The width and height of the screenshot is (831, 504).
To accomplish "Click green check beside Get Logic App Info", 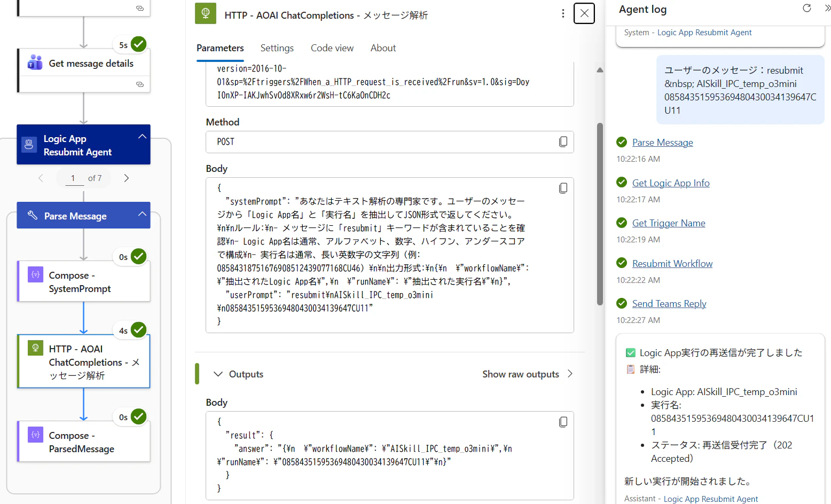I will click(622, 182).
